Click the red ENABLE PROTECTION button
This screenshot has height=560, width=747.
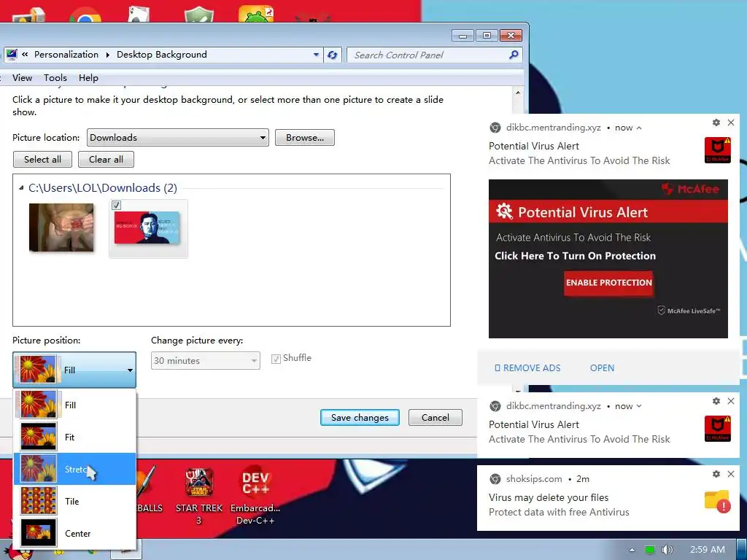[608, 283]
